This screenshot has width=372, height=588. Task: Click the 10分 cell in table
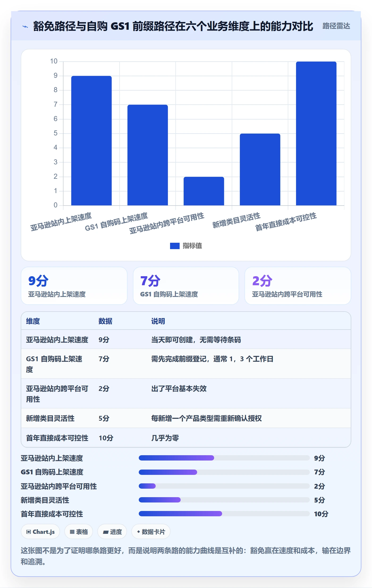106,438
